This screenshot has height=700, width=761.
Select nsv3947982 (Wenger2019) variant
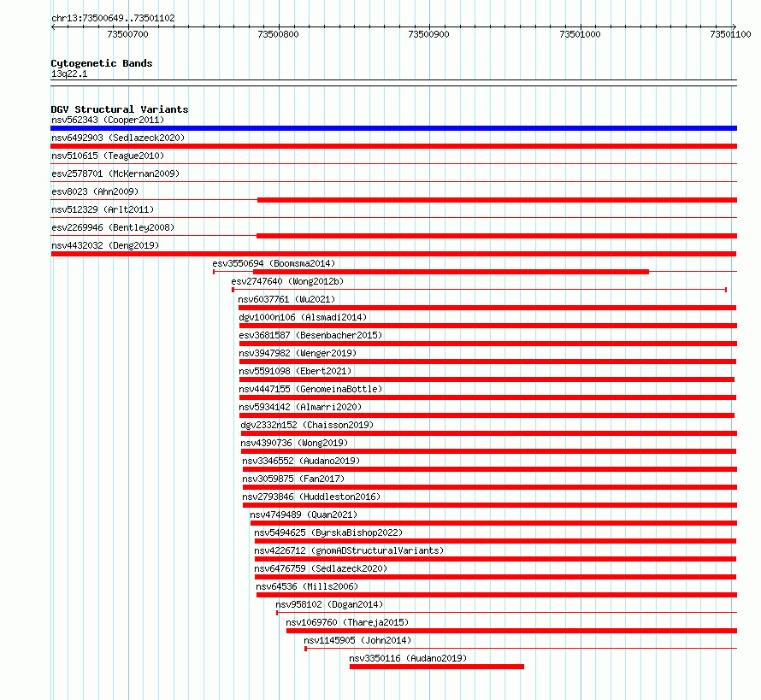pyautogui.click(x=298, y=353)
